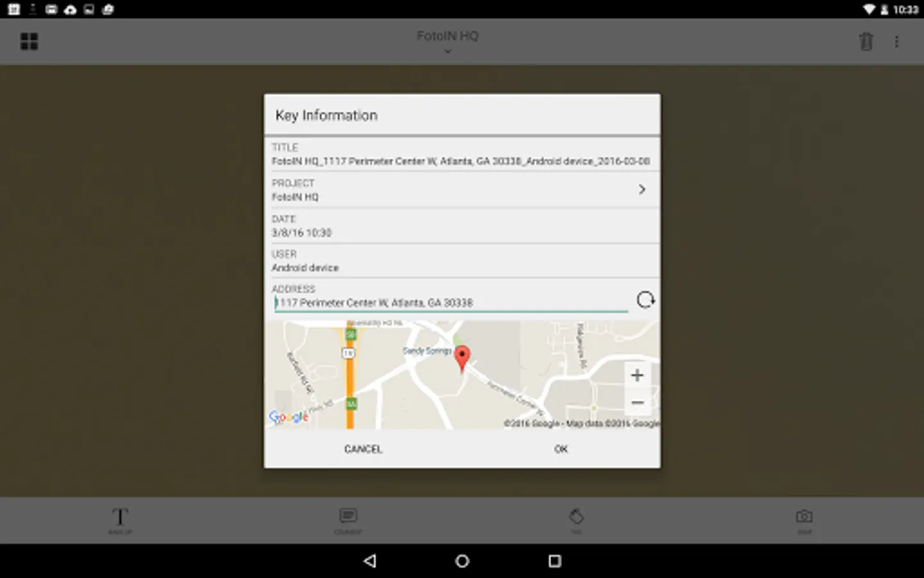The width and height of the screenshot is (924, 578).
Task: Tap the clock showing 10:33
Action: [905, 10]
